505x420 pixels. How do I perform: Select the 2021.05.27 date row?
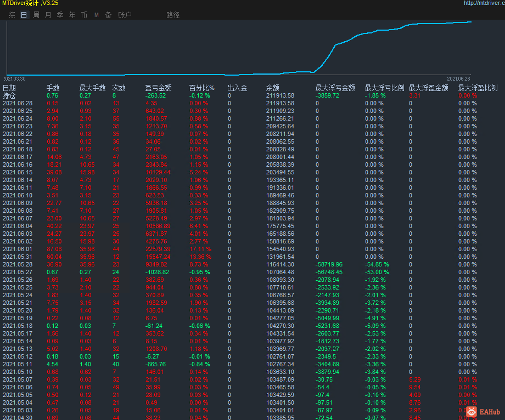tap(18, 272)
